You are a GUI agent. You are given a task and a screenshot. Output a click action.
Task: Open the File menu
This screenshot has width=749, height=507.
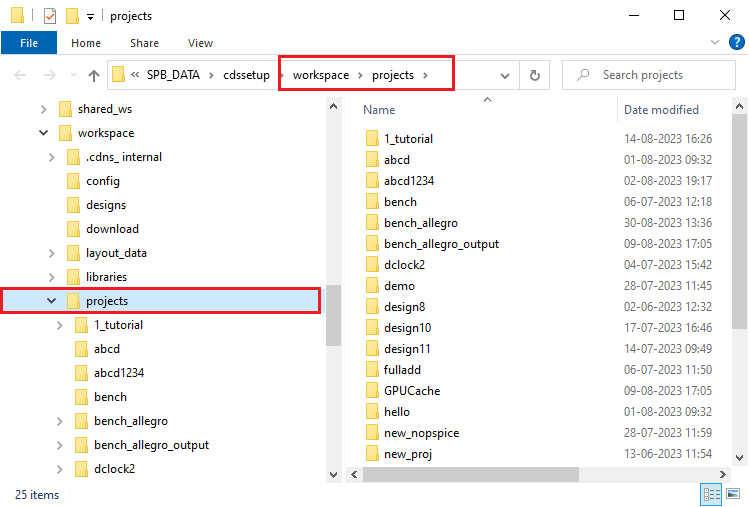pyautogui.click(x=29, y=43)
